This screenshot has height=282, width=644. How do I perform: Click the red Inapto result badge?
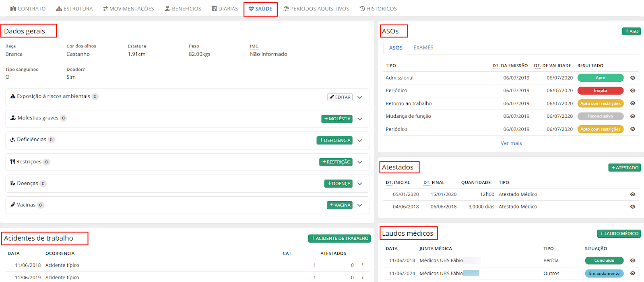[x=600, y=91]
